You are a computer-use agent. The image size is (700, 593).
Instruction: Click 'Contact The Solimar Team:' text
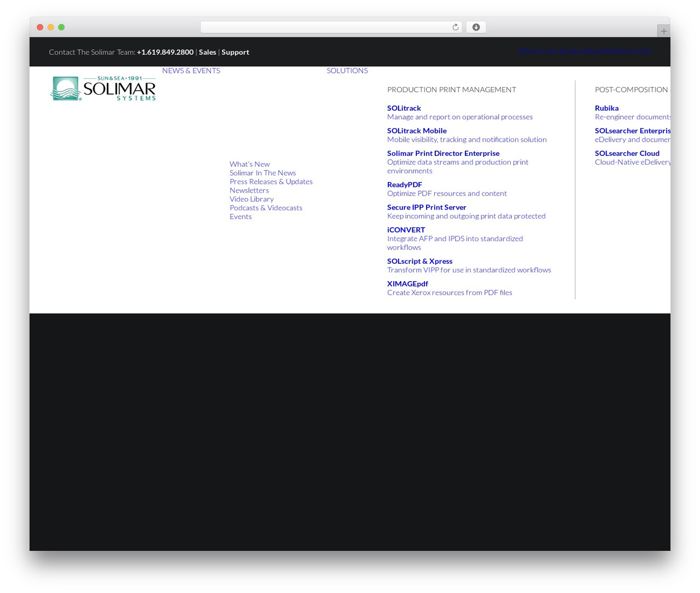(92, 52)
